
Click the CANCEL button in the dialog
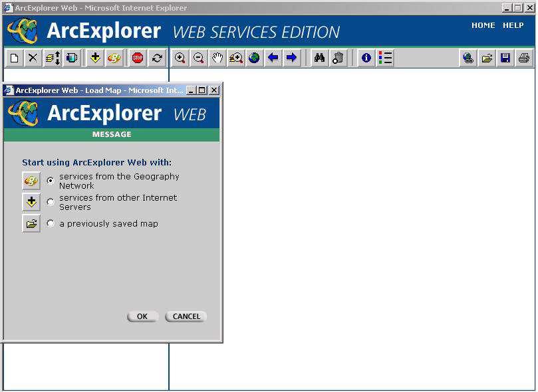click(186, 317)
